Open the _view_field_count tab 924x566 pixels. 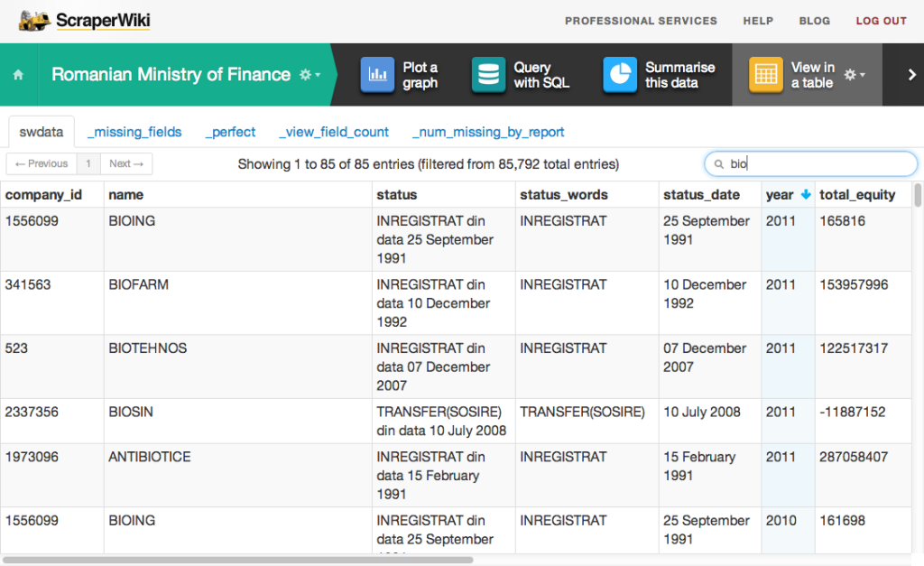coord(334,132)
